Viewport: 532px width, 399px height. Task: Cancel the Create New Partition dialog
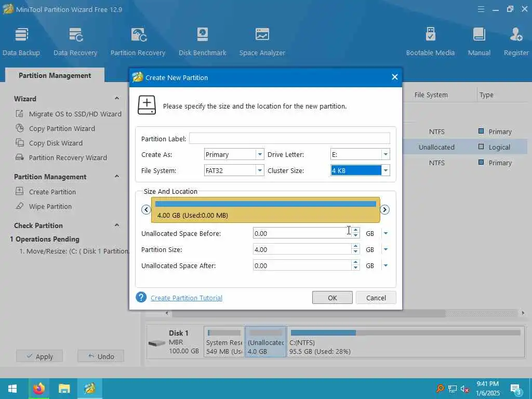point(376,298)
